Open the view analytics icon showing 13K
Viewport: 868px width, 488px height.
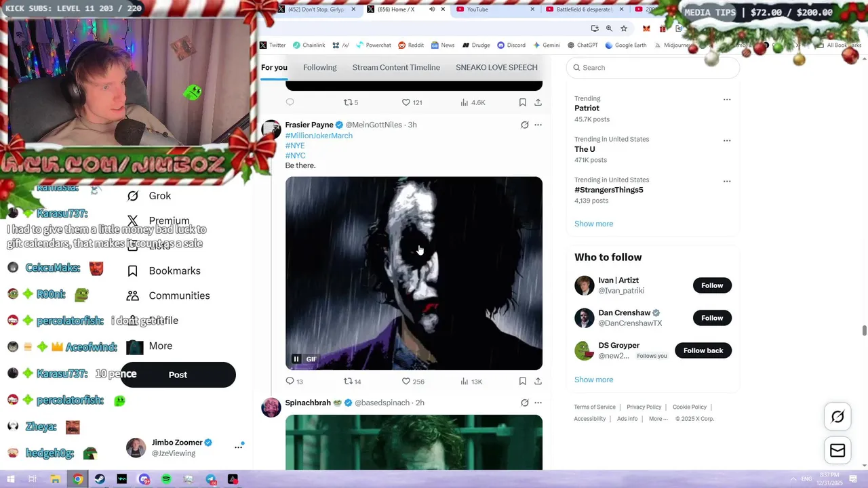pos(465,381)
